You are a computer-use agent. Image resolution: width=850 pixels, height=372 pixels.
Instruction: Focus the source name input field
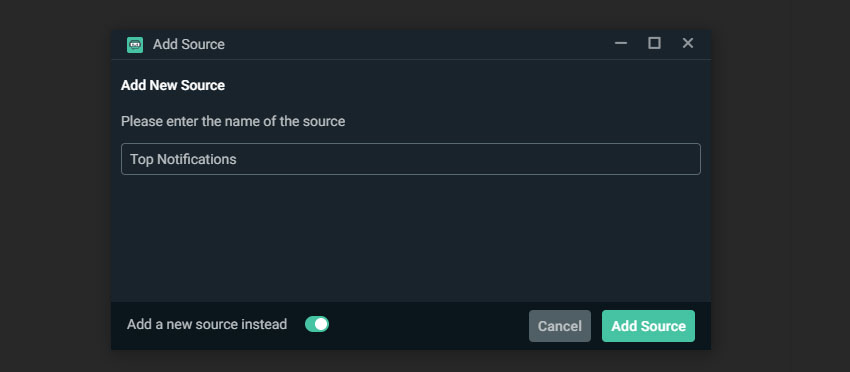[x=411, y=159]
